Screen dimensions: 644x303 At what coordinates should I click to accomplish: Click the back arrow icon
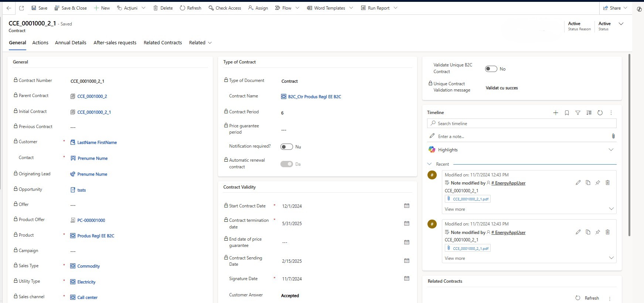coord(9,8)
